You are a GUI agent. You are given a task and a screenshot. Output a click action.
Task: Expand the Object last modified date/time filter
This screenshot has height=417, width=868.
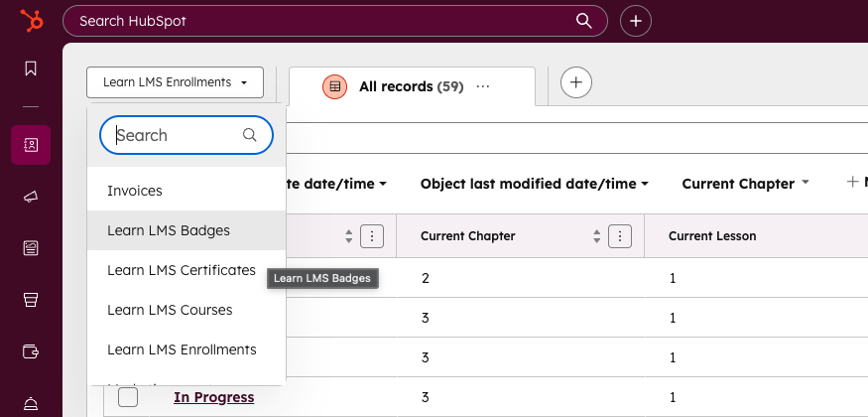tap(534, 184)
